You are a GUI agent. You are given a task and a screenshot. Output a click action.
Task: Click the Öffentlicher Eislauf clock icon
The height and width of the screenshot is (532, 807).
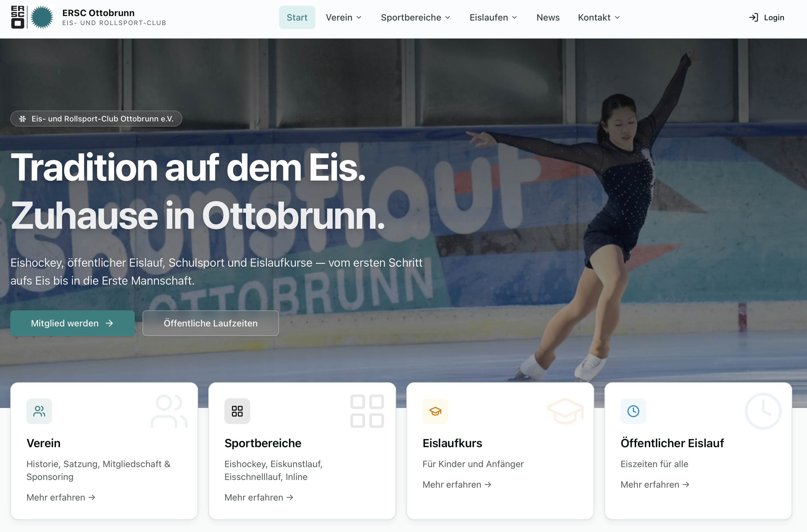click(633, 411)
